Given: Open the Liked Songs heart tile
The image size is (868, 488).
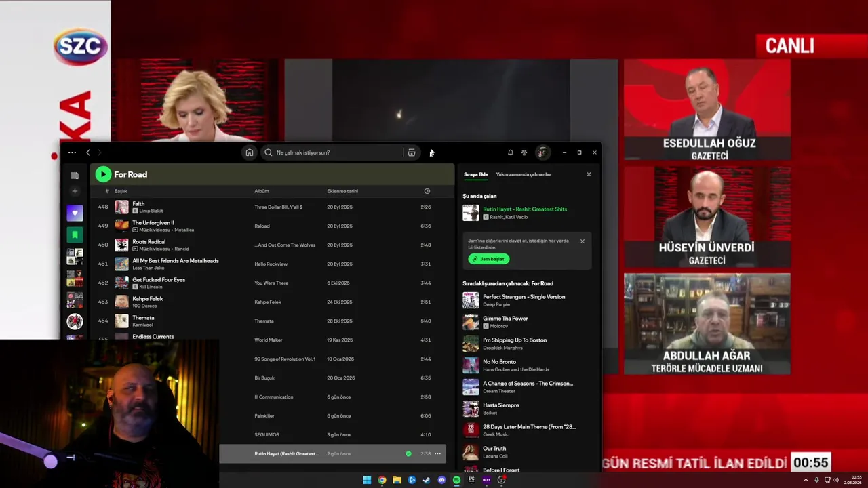Looking at the screenshot, I should [75, 213].
